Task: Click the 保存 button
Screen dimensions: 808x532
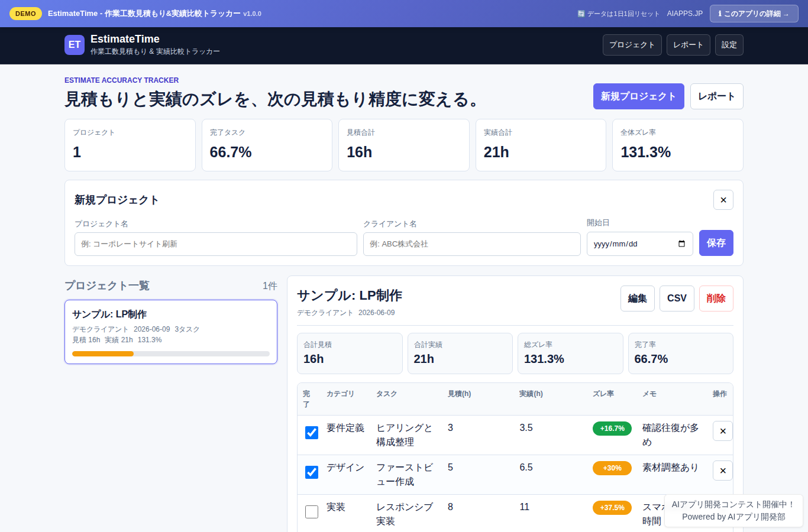Action: 716,243
